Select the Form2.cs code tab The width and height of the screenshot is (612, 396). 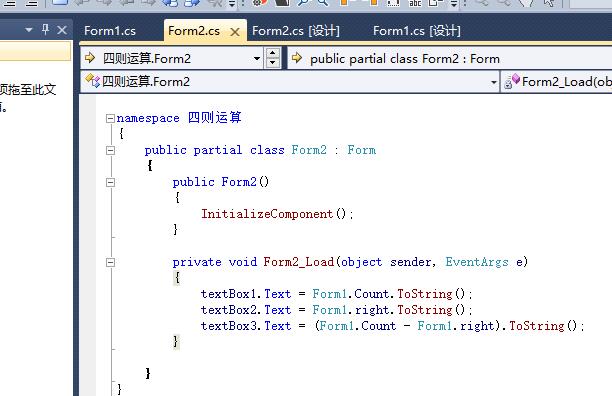pyautogui.click(x=194, y=31)
